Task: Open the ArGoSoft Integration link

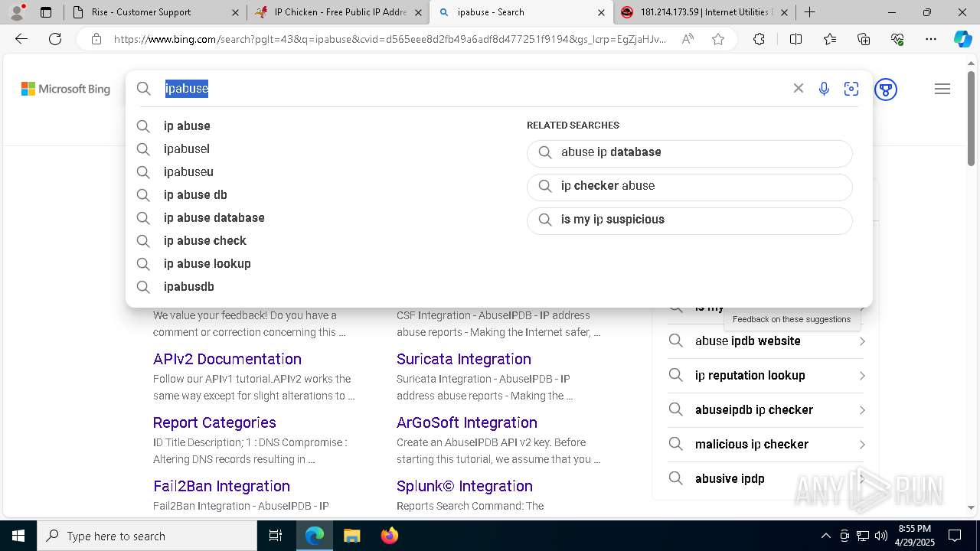Action: (x=466, y=422)
